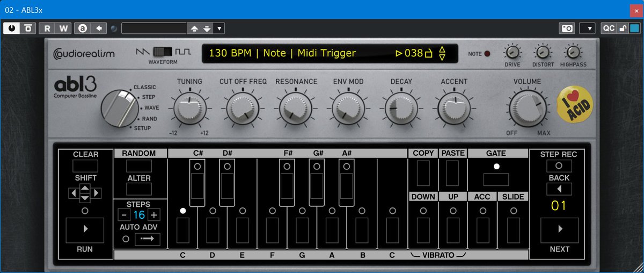Click the VOLUME knob
Screen dimensions: 644x273
tap(527, 107)
